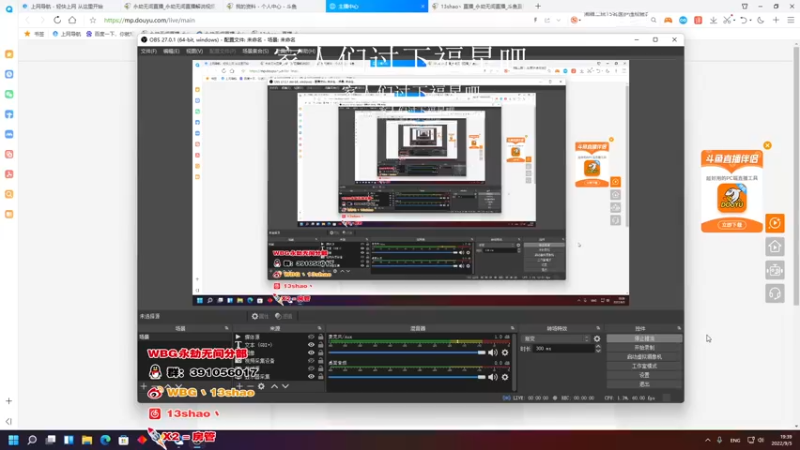This screenshot has width=800, height=450.
Task: Open the 编辑(E) menu in OBS
Action: point(171,51)
